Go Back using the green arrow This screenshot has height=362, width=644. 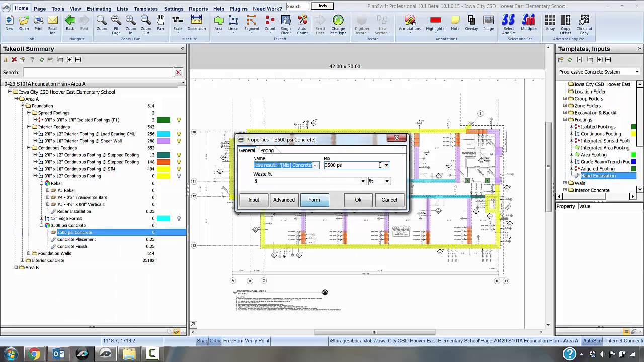coord(70,22)
